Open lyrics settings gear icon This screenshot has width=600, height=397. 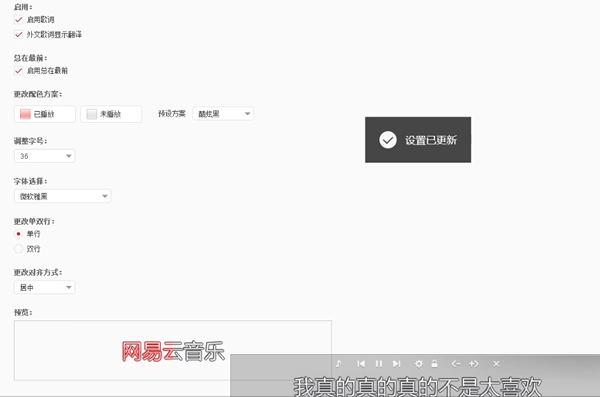[x=419, y=364]
